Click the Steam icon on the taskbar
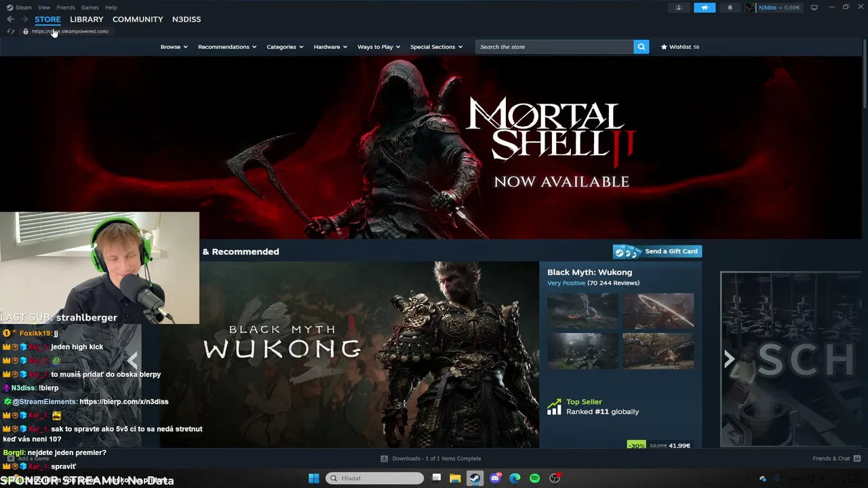The image size is (868, 488). tap(475, 479)
